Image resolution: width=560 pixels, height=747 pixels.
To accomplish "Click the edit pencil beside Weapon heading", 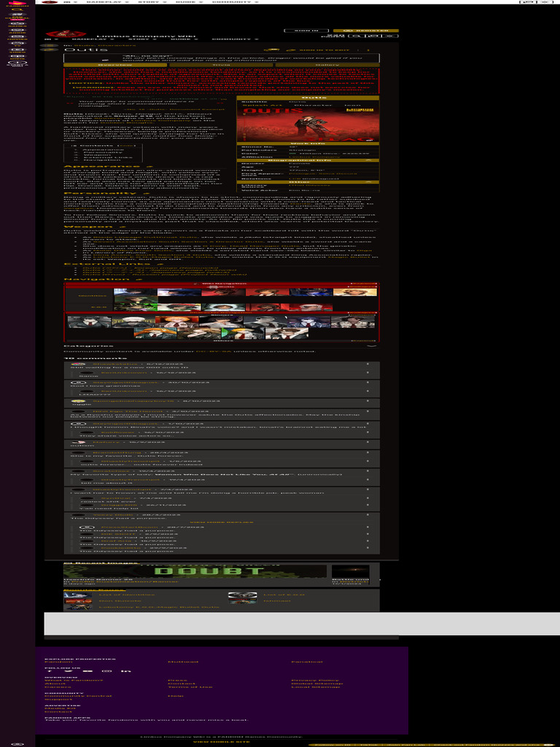I will pyautogui.click(x=122, y=227).
